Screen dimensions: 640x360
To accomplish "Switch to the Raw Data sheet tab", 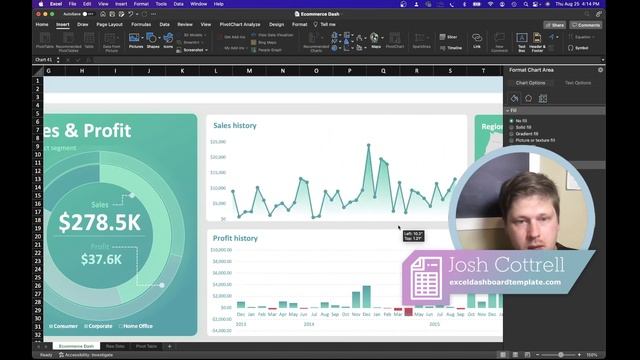I will [x=115, y=346].
